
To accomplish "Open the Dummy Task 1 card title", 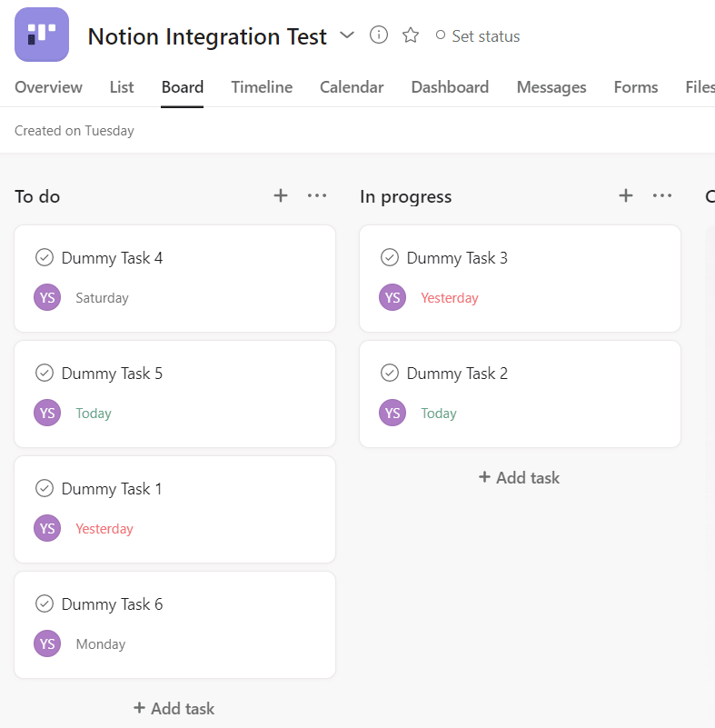I will 112,489.
